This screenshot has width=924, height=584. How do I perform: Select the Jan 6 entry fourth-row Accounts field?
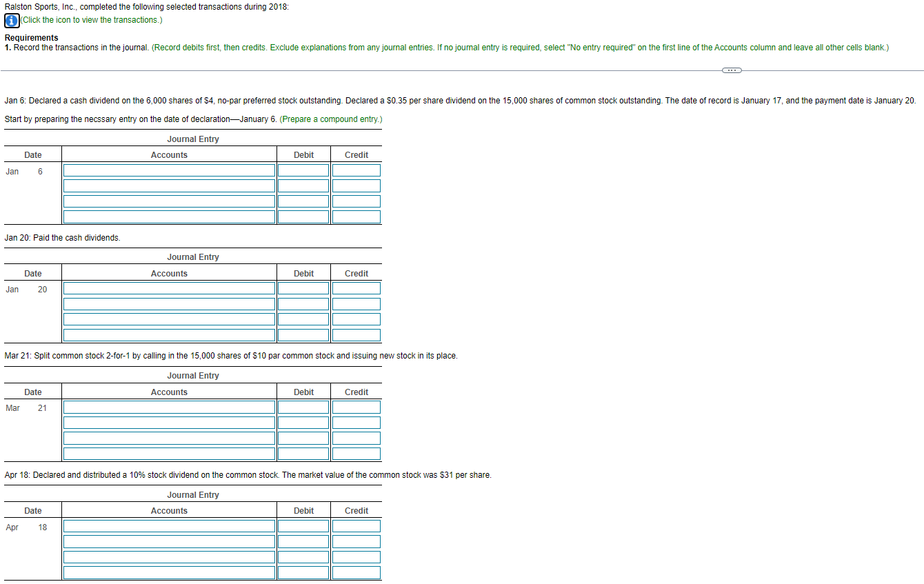click(170, 217)
